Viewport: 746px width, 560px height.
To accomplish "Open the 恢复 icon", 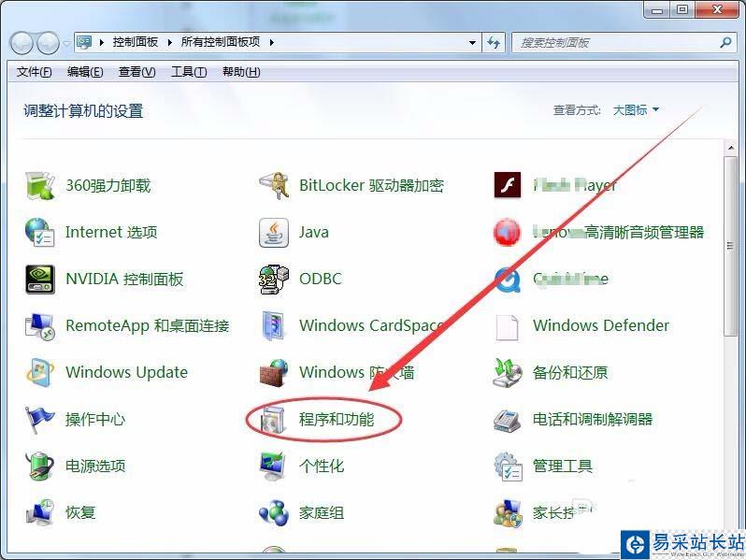I will coord(40,512).
